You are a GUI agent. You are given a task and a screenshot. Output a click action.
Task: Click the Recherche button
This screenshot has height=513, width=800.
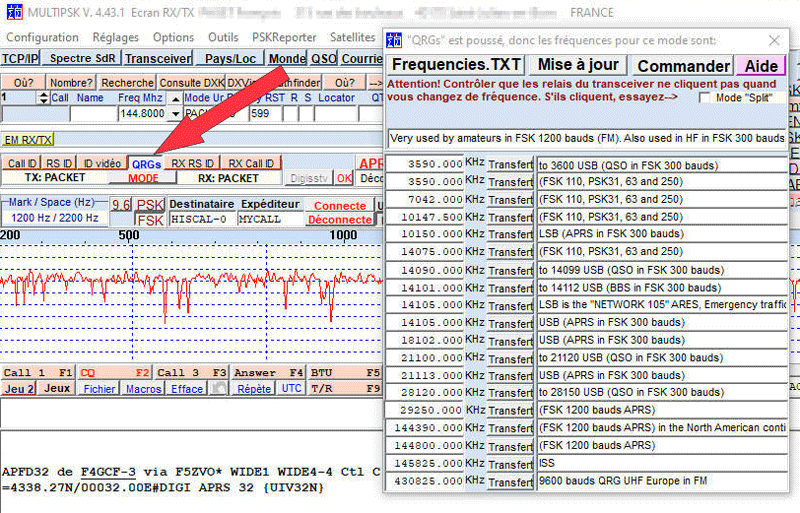pos(128,83)
